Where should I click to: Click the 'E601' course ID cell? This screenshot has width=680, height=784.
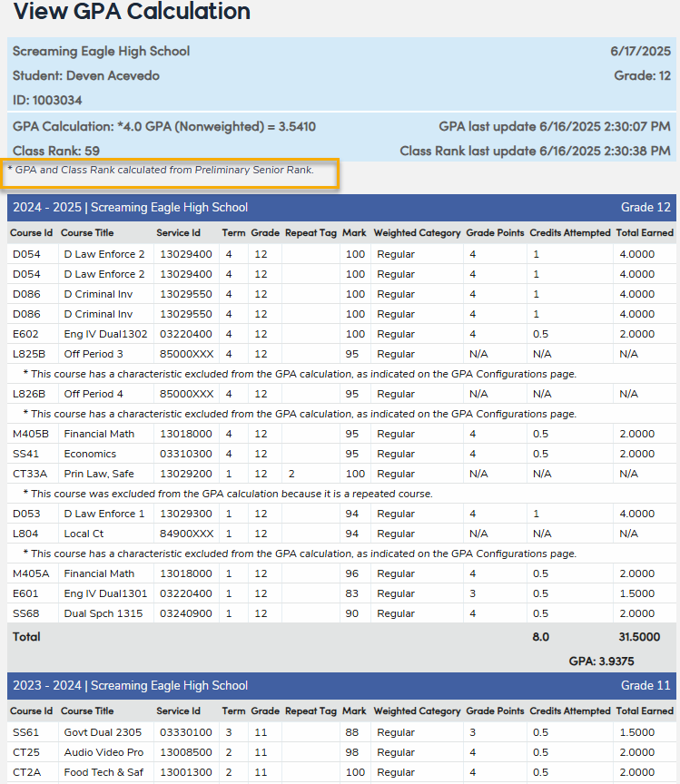[x=25, y=594]
